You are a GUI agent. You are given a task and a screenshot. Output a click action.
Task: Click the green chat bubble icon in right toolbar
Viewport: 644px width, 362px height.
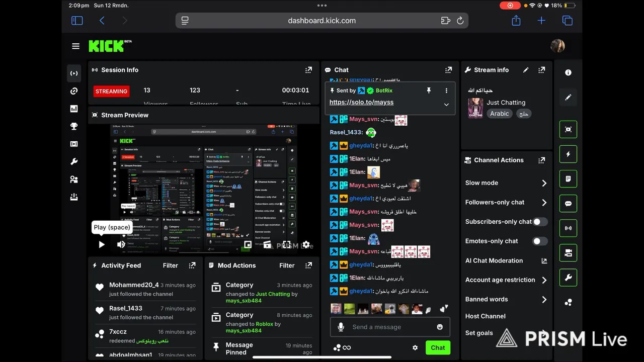pos(568,204)
